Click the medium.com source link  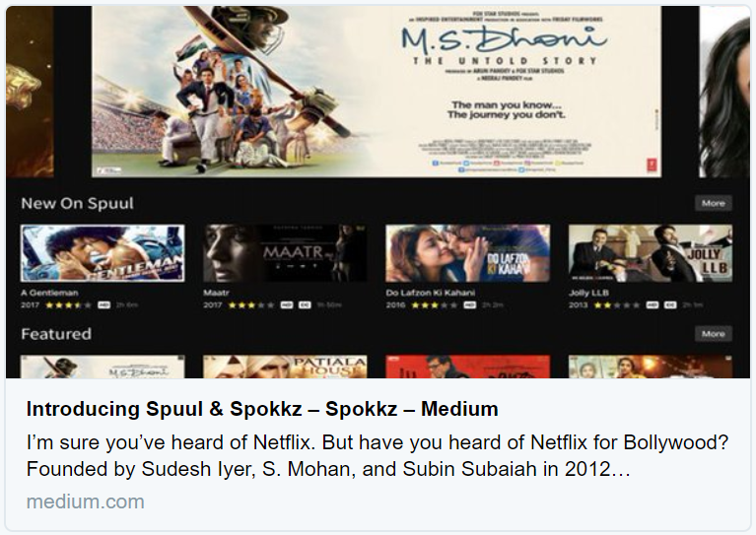(86, 502)
